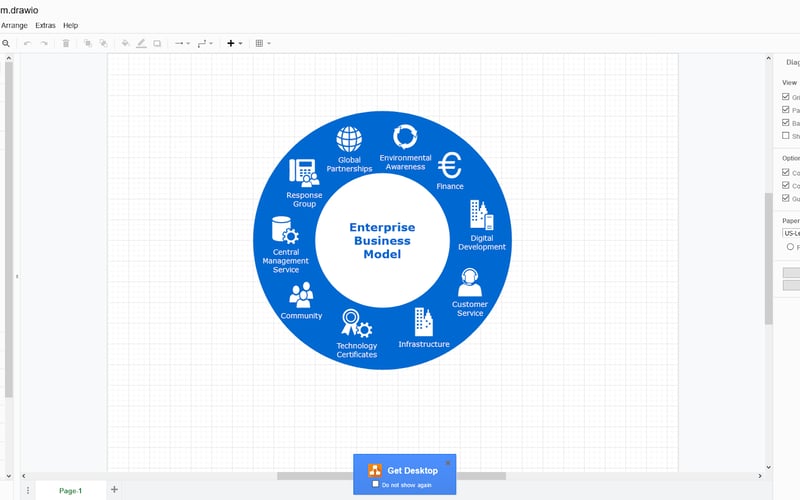Click the canvas scroll-right arrow
Screen dimensions: 800x500
click(x=760, y=476)
